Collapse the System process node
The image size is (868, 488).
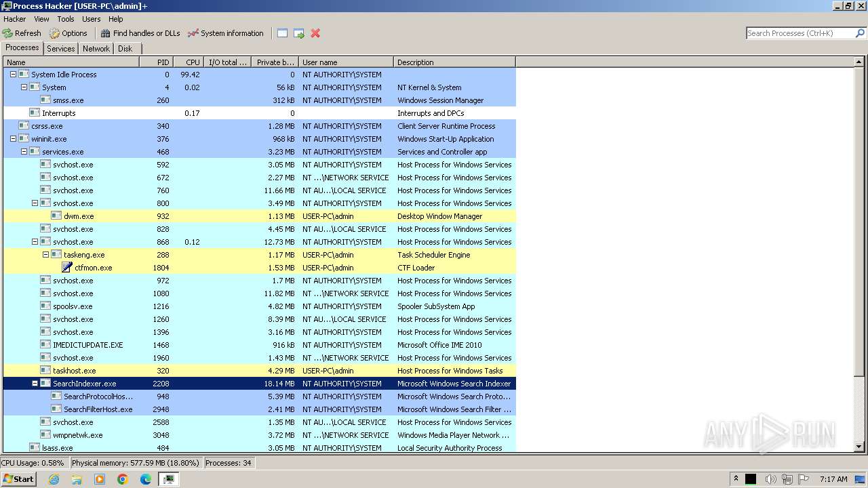click(x=24, y=87)
